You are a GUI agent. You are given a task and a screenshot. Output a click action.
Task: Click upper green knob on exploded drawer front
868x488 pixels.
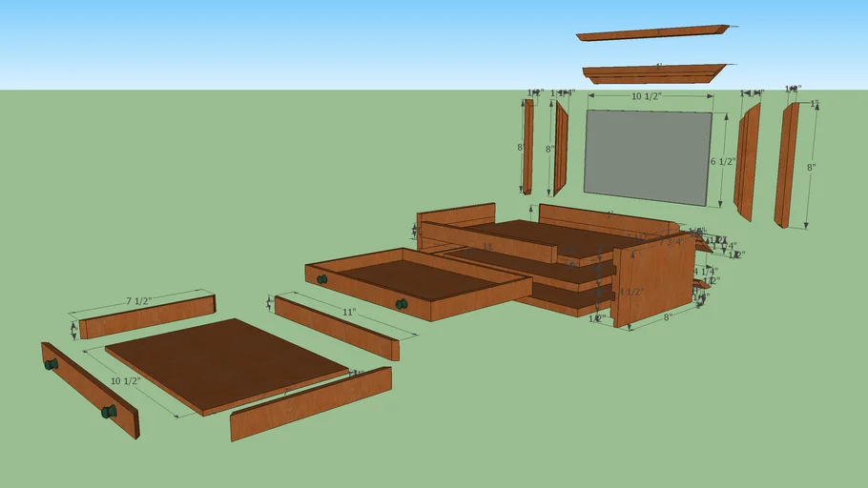click(51, 365)
